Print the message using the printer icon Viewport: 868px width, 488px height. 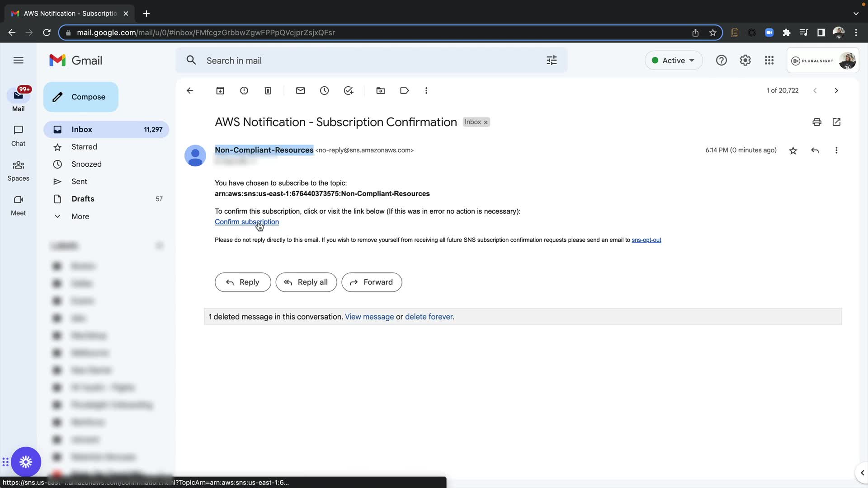click(816, 122)
